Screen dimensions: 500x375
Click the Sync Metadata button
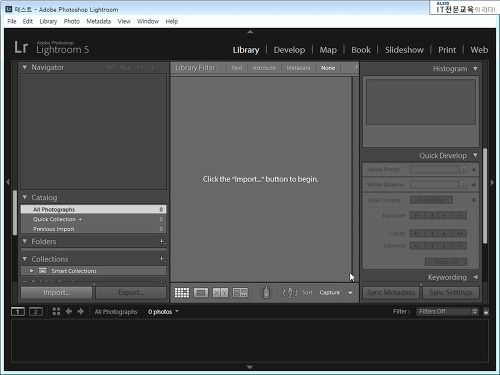click(391, 293)
